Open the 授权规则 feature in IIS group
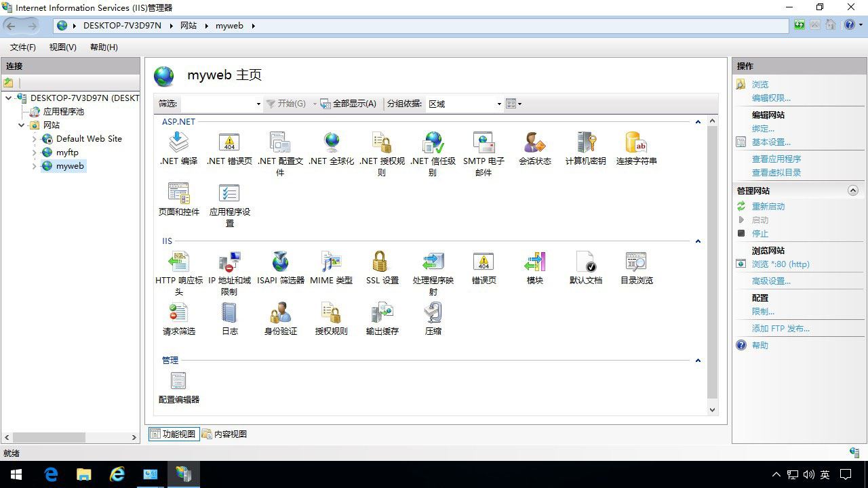868x488 pixels. point(331,319)
